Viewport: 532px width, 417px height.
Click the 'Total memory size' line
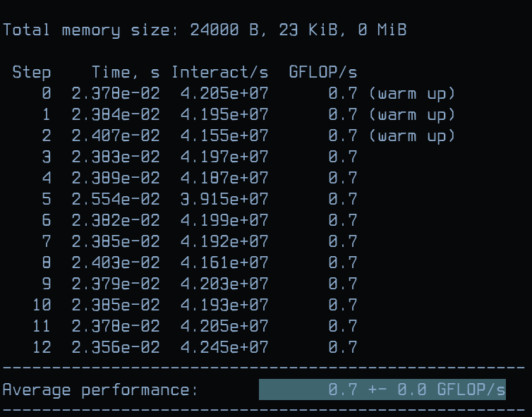tap(205, 30)
